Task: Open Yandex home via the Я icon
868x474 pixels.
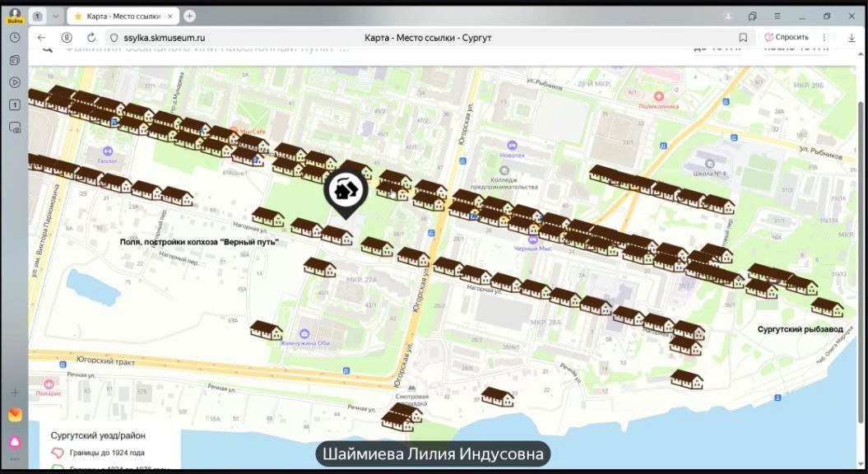Action: (x=67, y=38)
